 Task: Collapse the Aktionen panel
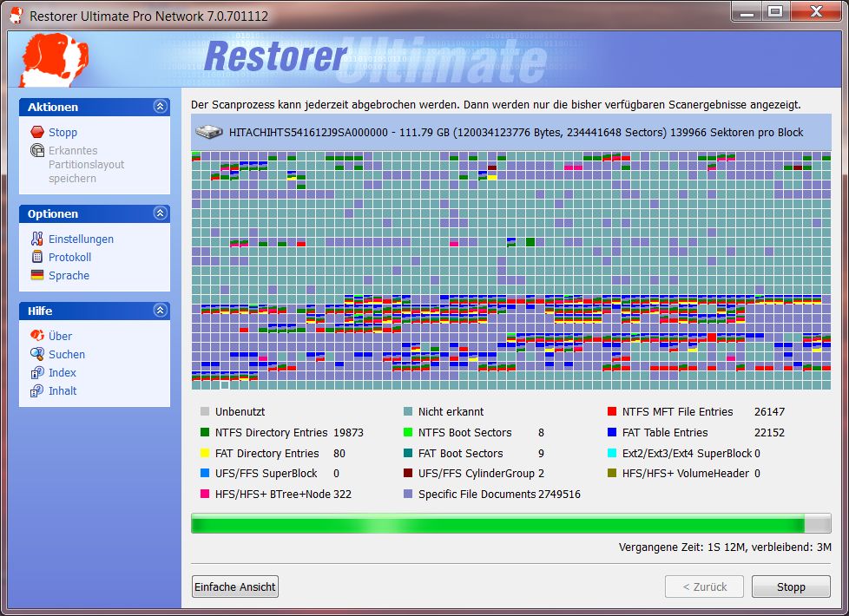click(x=160, y=107)
